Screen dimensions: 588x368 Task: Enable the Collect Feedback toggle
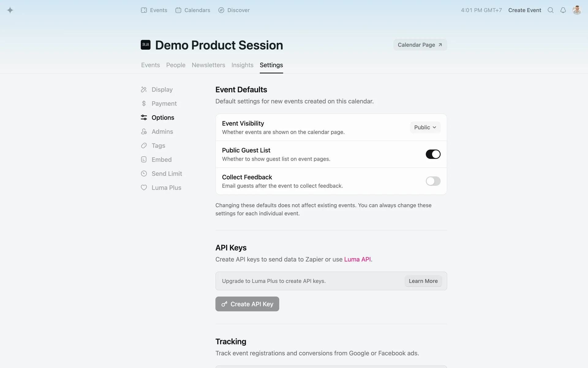pos(433,181)
